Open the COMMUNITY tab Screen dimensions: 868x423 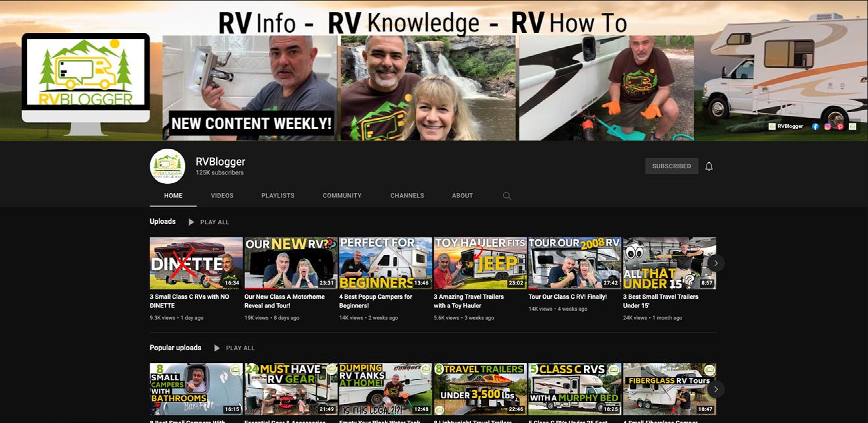pyautogui.click(x=342, y=196)
